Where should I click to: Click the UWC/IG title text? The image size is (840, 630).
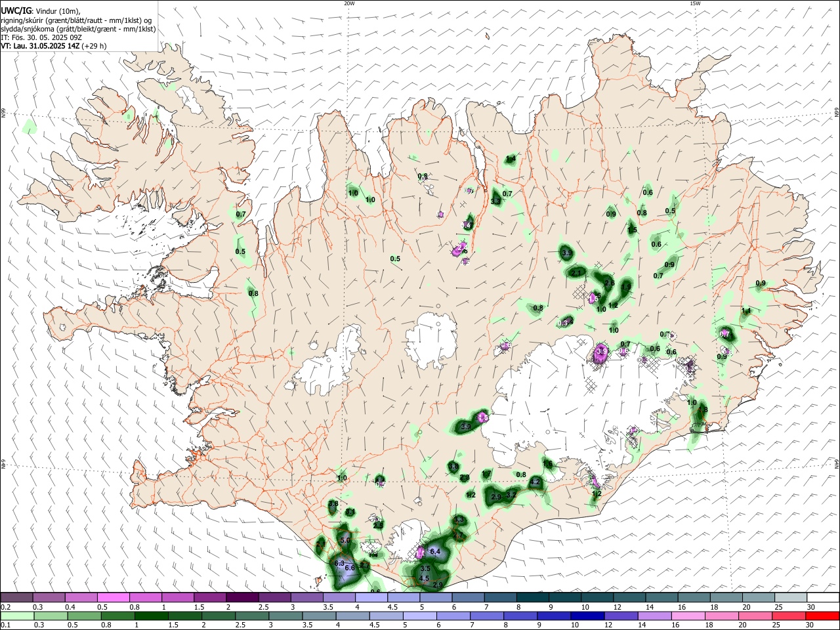15,10
